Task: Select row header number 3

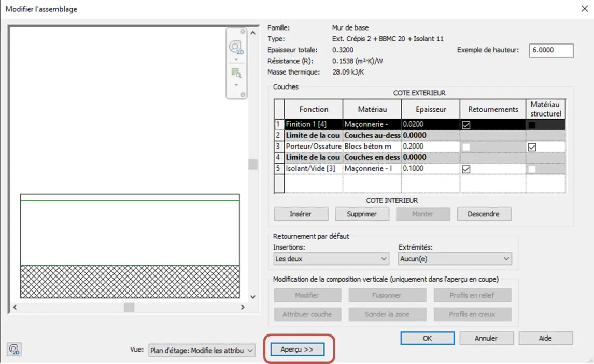Action: point(279,147)
